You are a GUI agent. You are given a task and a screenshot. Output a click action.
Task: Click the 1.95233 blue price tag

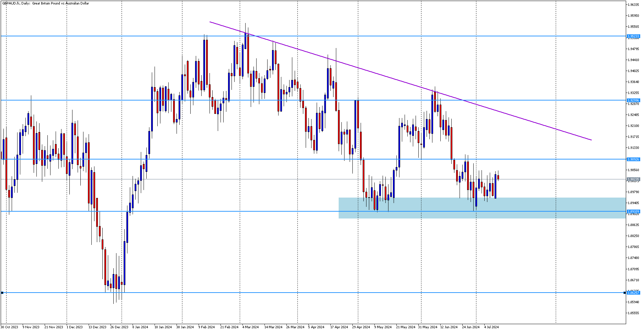[x=633, y=36]
